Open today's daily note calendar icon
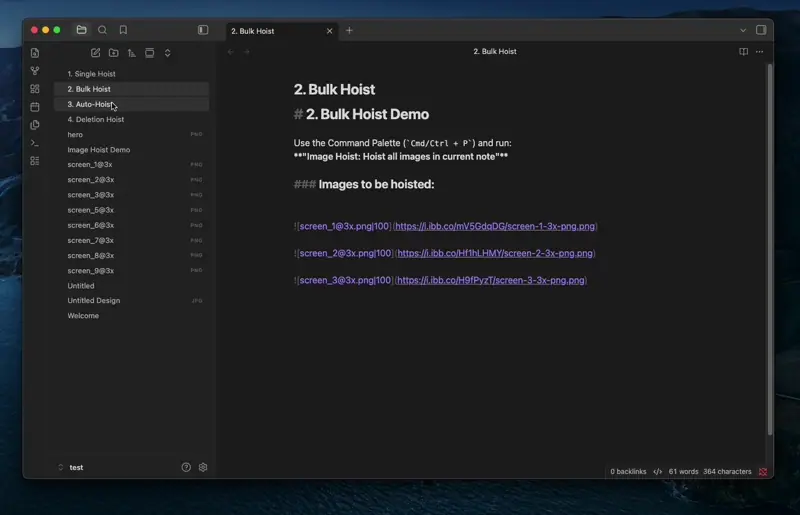The height and width of the screenshot is (515, 800). tap(35, 107)
